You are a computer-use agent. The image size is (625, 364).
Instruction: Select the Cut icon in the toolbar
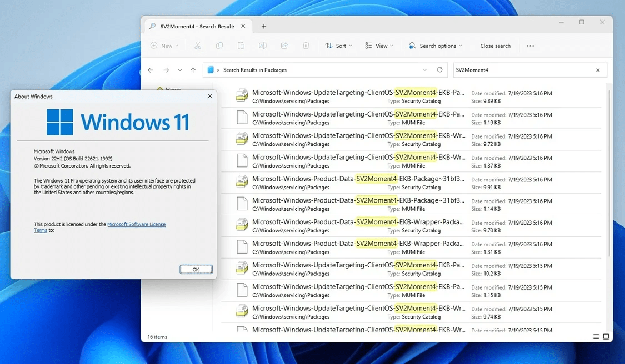coord(197,46)
